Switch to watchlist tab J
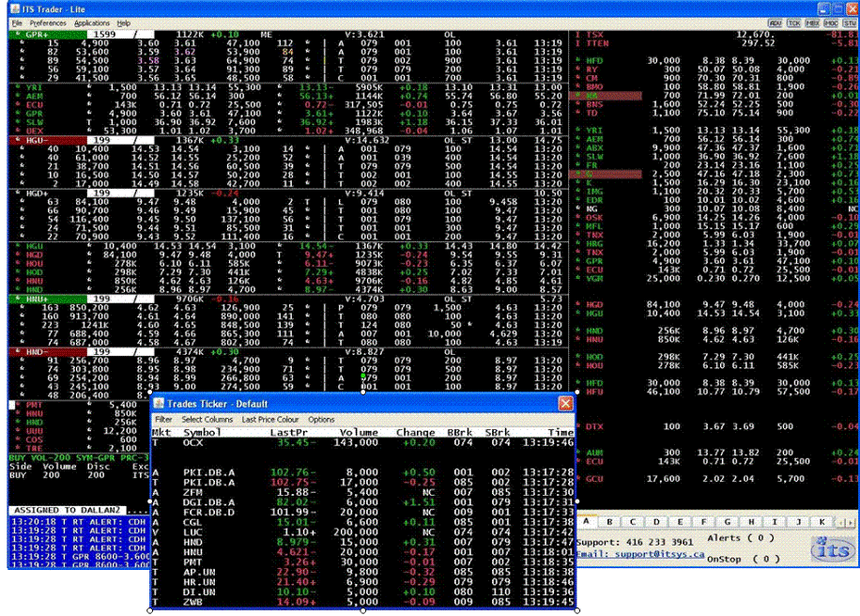 point(798,522)
